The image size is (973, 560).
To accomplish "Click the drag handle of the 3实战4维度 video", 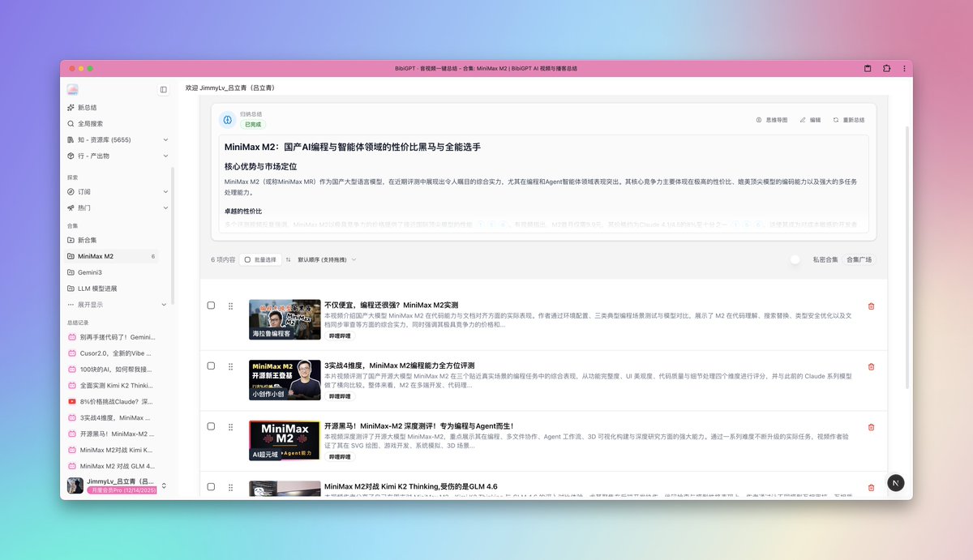I will click(x=231, y=366).
